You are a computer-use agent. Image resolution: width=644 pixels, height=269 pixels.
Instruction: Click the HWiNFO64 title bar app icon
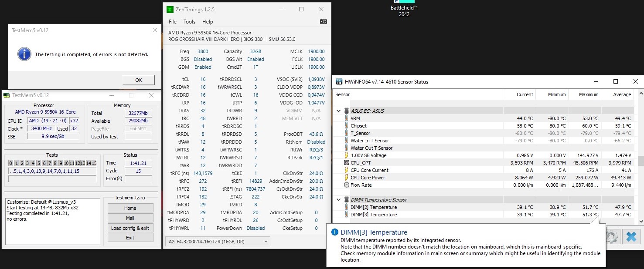point(339,81)
